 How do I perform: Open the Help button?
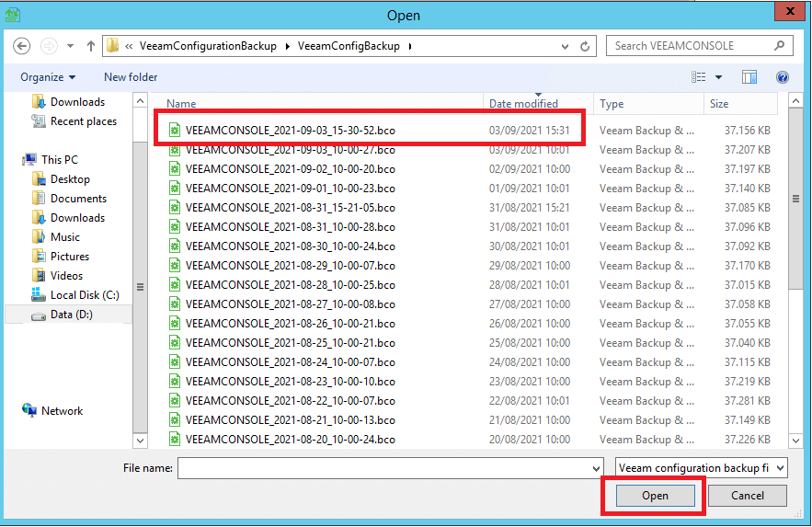[782, 77]
